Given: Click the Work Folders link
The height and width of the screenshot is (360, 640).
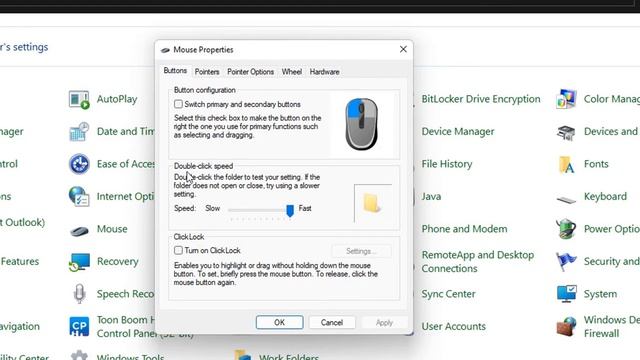Looking at the screenshot, I should [289, 357].
